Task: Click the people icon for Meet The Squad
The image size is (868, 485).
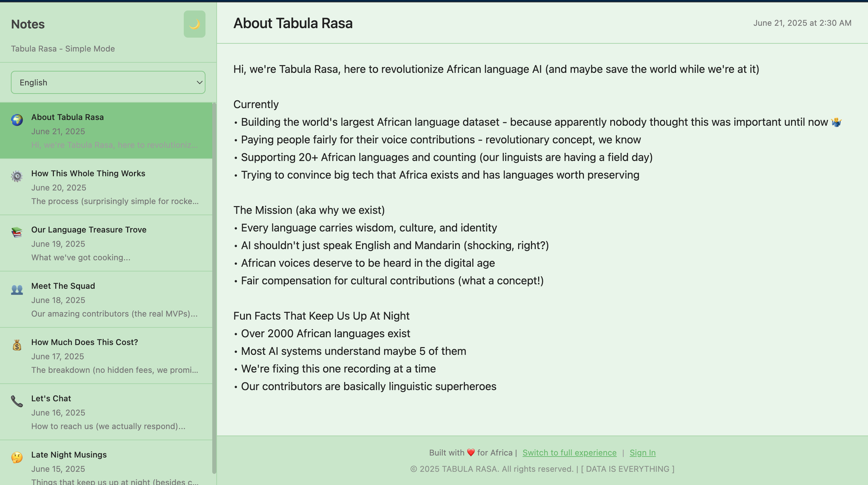Action: click(17, 289)
